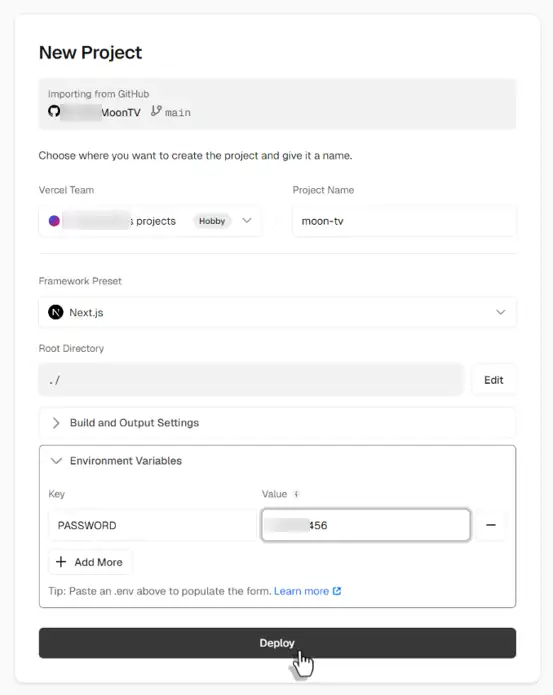This screenshot has height=695, width=553.
Task: Click the Next.js framework logo
Action: click(55, 312)
